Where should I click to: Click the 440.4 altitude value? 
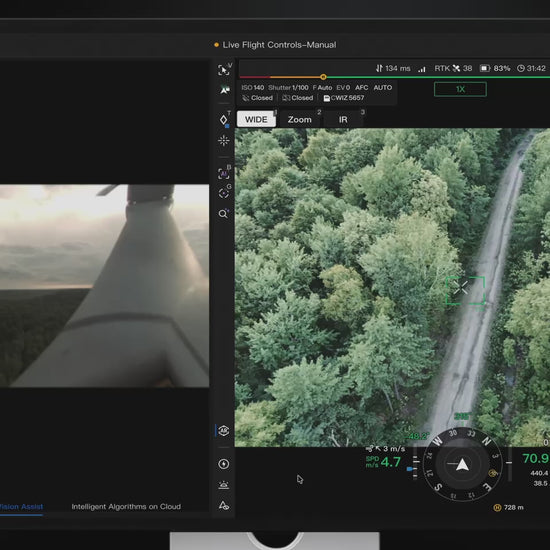click(x=539, y=473)
